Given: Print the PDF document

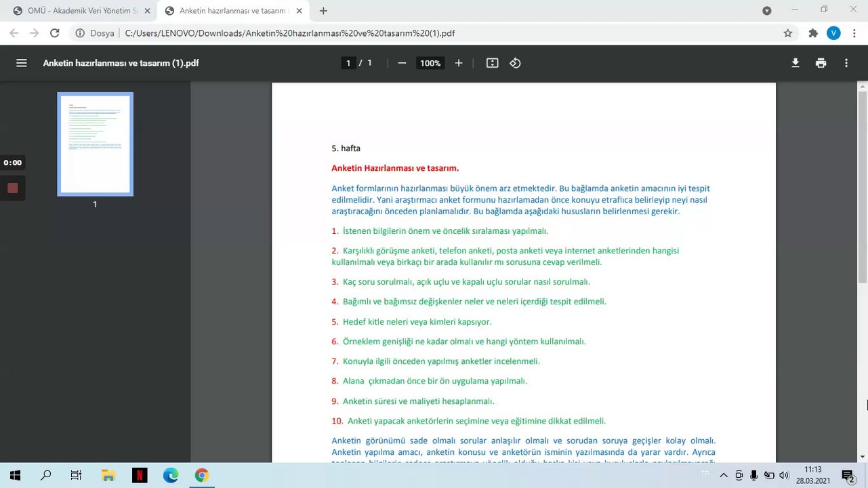Looking at the screenshot, I should coord(821,63).
